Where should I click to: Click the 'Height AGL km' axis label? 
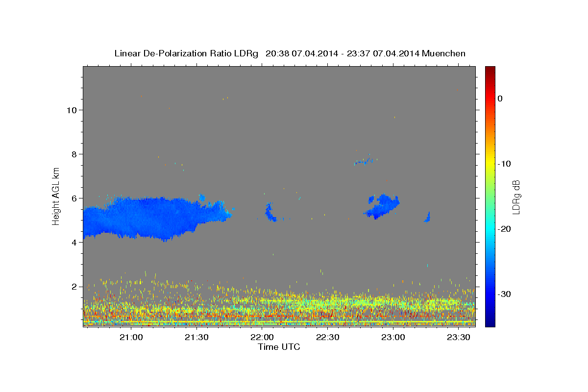click(x=56, y=196)
